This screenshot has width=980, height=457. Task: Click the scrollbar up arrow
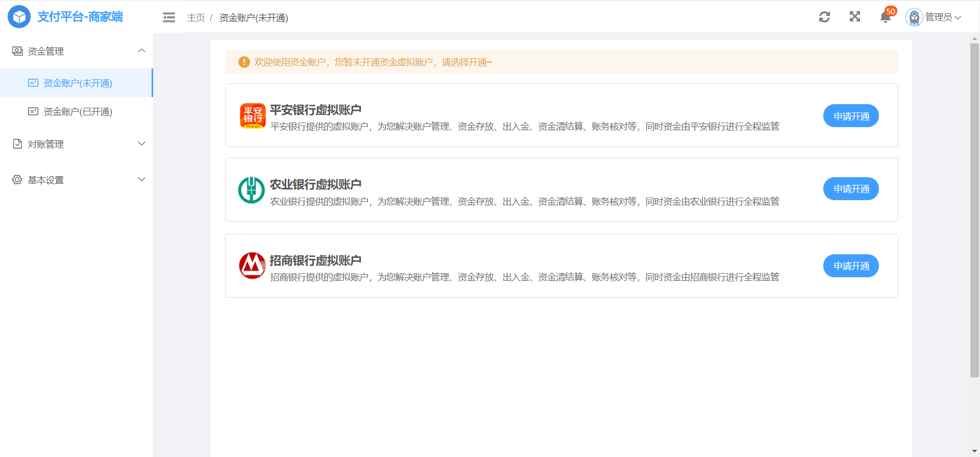pyautogui.click(x=974, y=38)
